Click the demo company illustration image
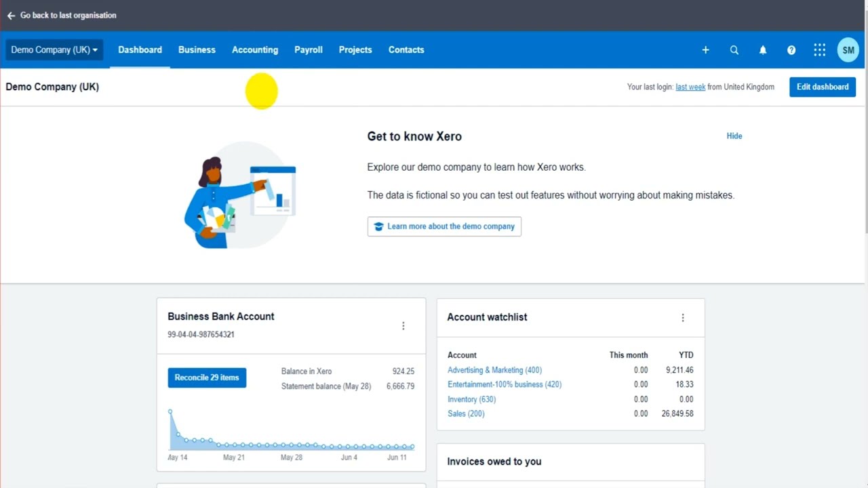The height and width of the screenshot is (488, 868). tap(241, 195)
